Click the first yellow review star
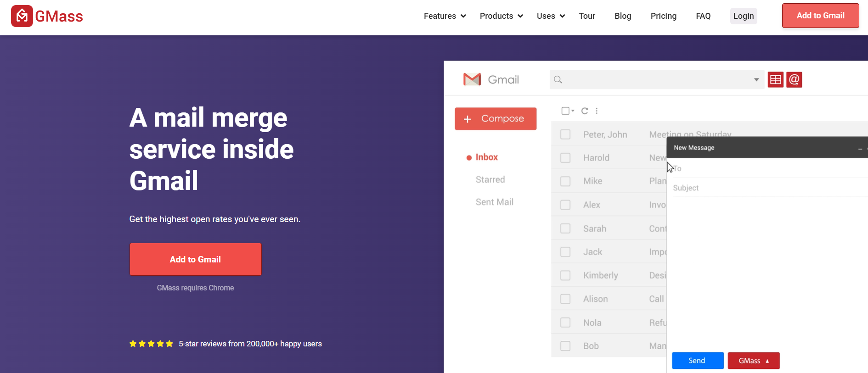 pos(133,344)
